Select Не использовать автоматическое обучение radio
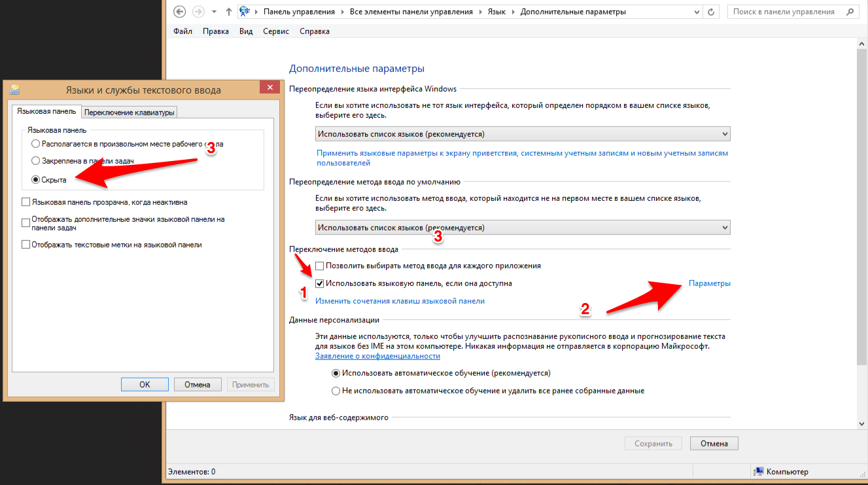Screen dimensions: 868x485 pos(336,391)
